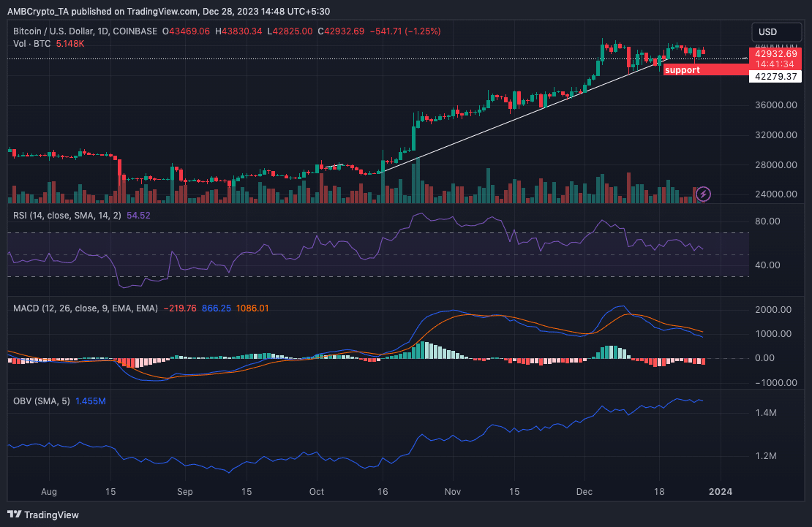Click the Oct label on time axis

coord(317,492)
